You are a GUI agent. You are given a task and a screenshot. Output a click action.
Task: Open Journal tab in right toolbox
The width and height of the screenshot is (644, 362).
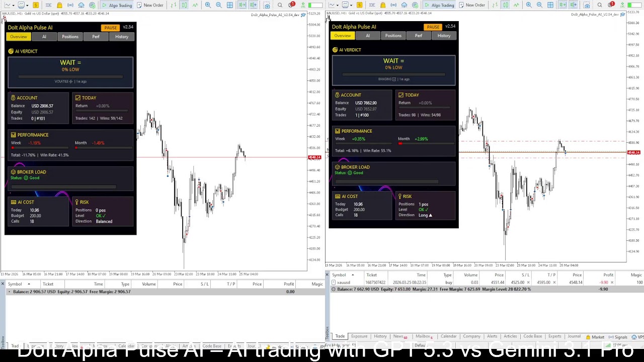[x=574, y=336]
